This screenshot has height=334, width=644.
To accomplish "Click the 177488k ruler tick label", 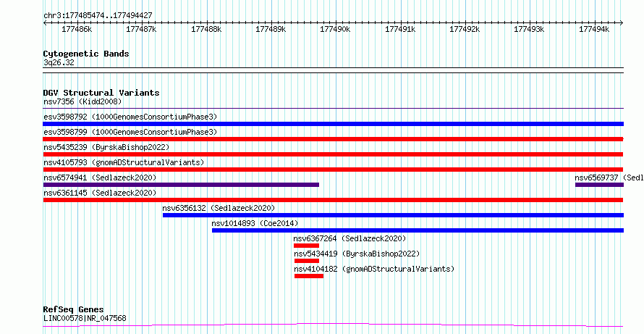I will [x=206, y=29].
